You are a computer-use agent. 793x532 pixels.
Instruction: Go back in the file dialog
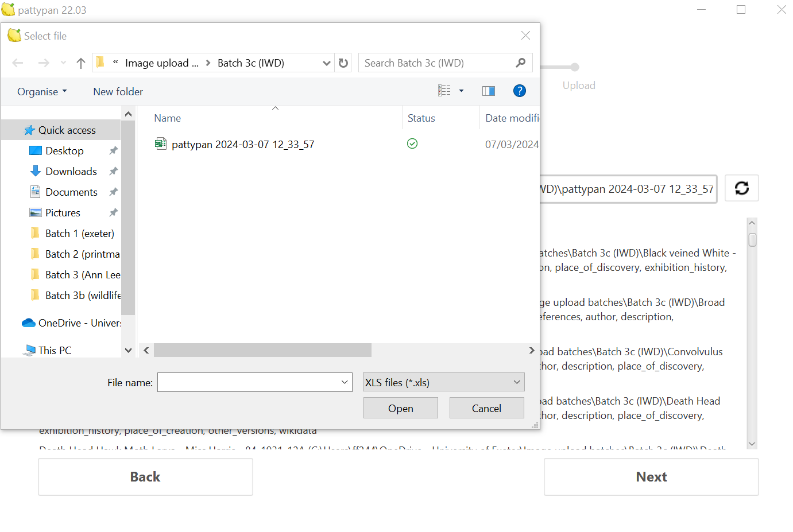coord(18,63)
